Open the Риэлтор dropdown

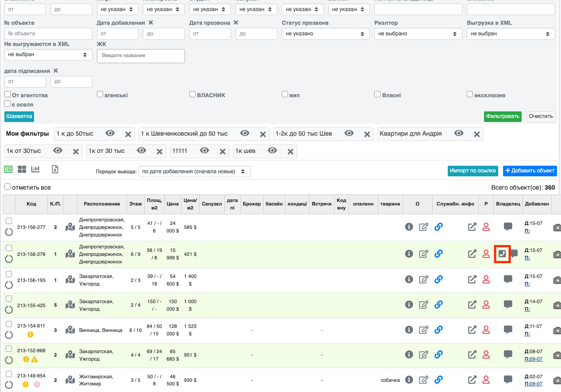pos(418,34)
